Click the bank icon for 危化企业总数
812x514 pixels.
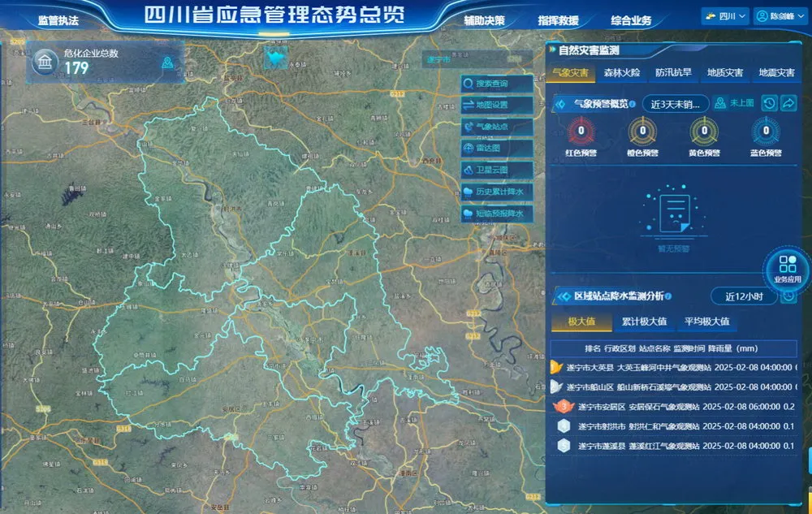[x=44, y=62]
